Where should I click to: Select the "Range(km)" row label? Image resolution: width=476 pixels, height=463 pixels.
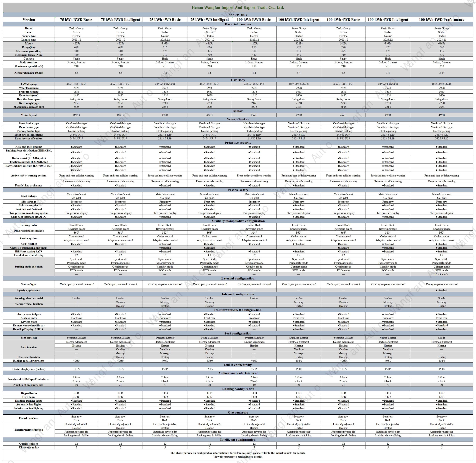(29, 47)
